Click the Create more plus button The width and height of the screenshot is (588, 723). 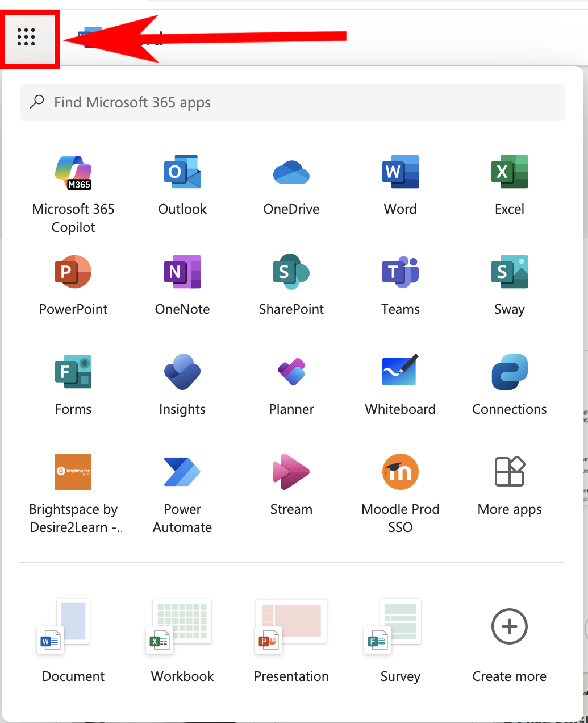coord(510,626)
